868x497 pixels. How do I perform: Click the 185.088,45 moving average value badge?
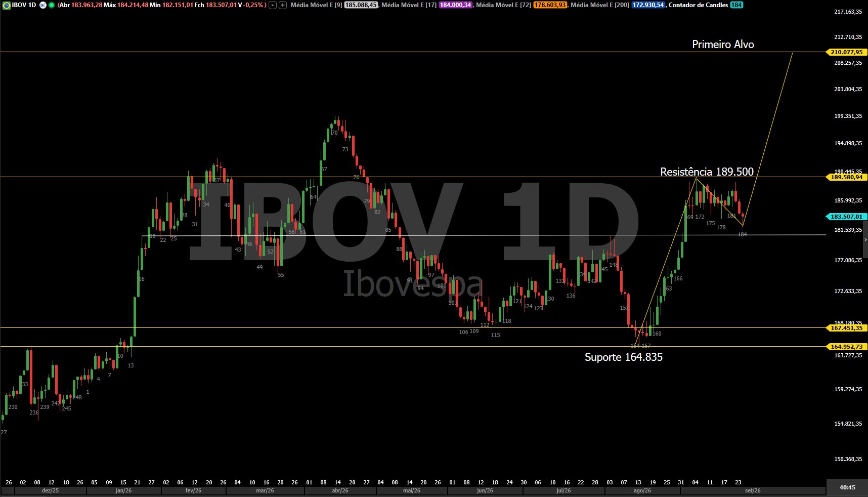pos(361,5)
